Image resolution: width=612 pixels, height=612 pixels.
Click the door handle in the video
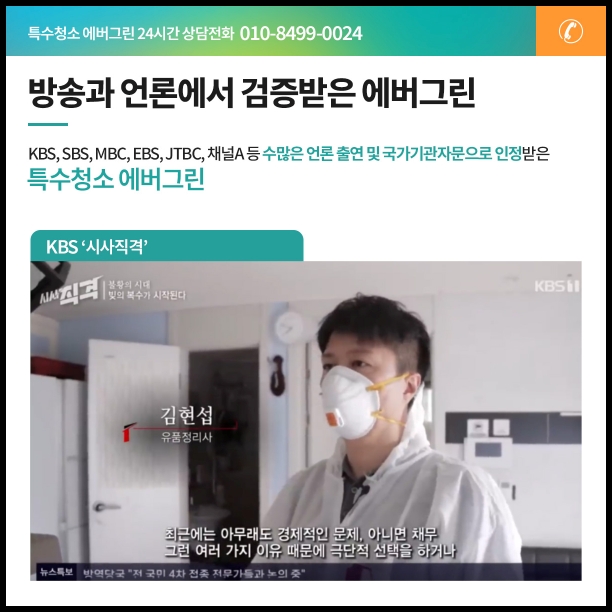[x=104, y=507]
